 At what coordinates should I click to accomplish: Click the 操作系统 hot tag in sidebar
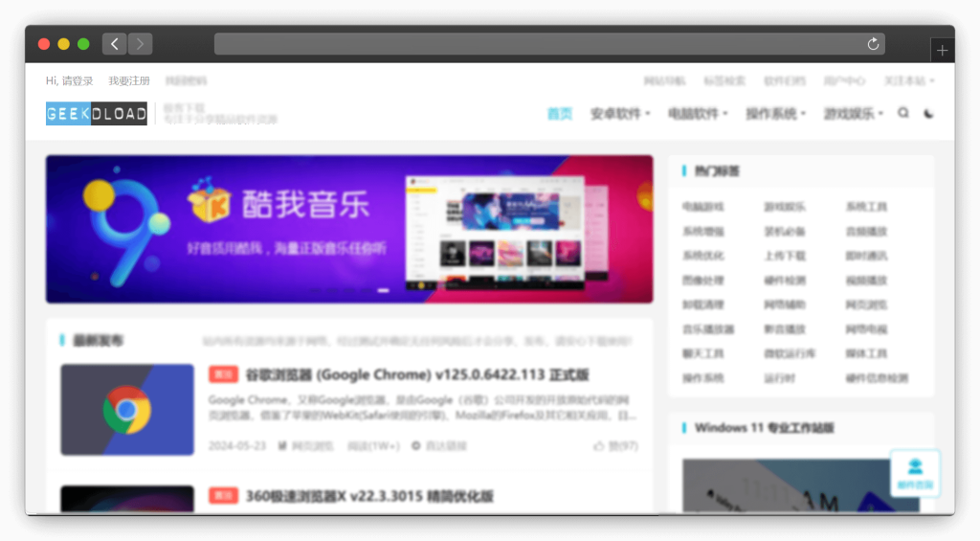tap(703, 378)
